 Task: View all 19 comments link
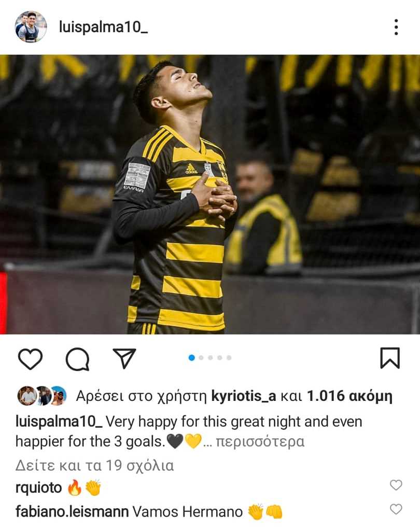pos(94,466)
